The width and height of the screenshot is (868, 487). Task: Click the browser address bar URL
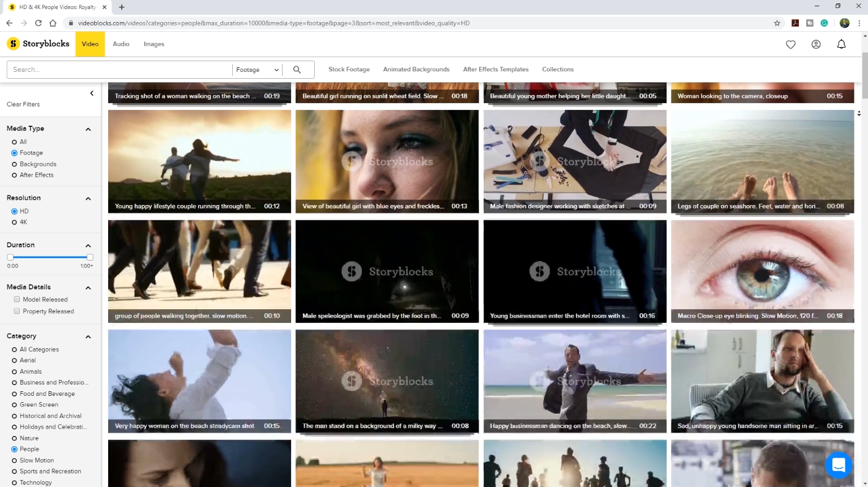tap(274, 23)
